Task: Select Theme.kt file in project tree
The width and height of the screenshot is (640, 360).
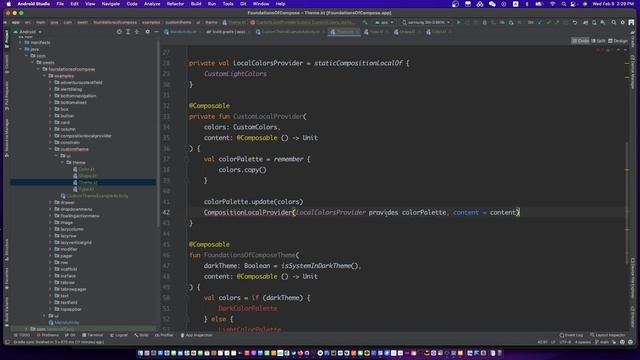Action: [x=83, y=182]
